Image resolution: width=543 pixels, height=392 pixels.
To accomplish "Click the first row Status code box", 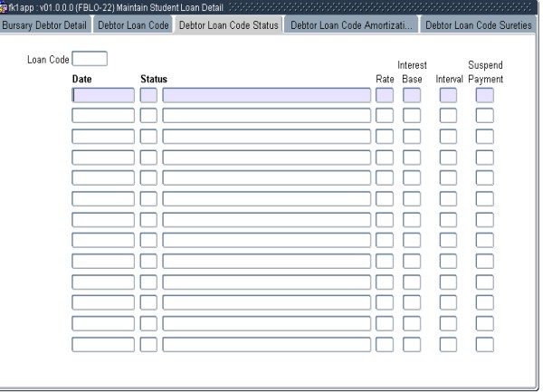I will 148,94.
